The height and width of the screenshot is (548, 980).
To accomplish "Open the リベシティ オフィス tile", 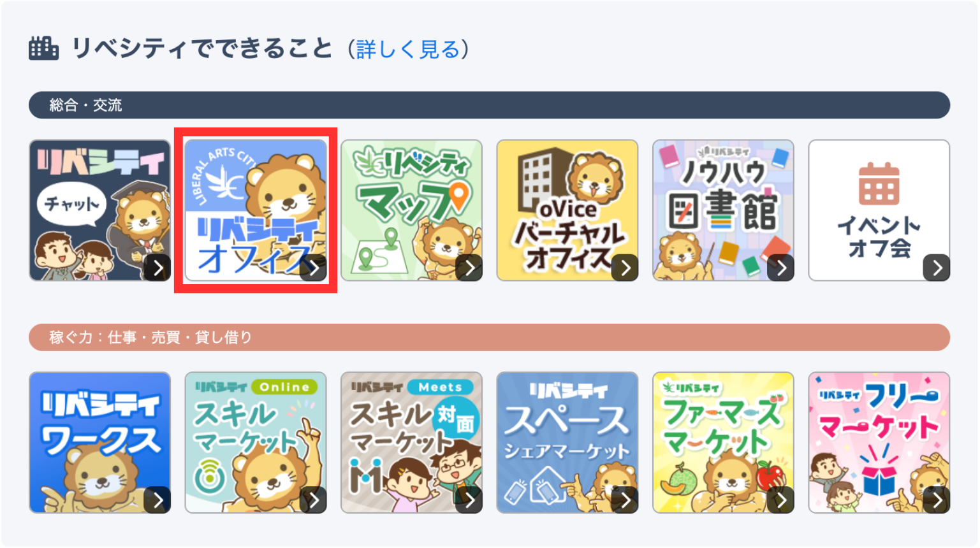I will (x=256, y=210).
